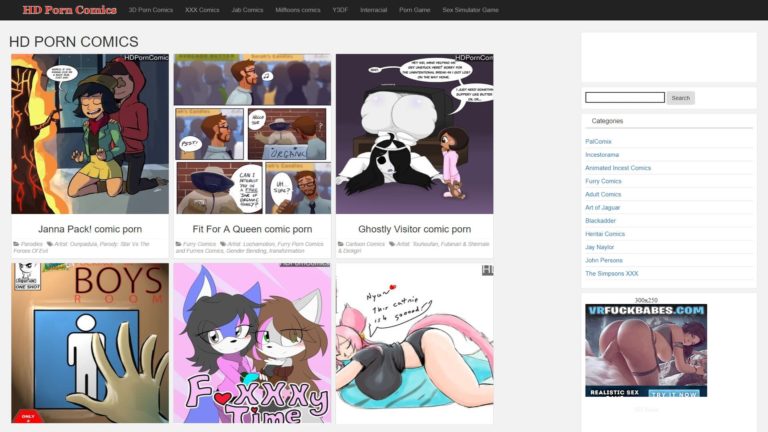
Task: Click inside the sidebar search text field
Action: (624, 98)
